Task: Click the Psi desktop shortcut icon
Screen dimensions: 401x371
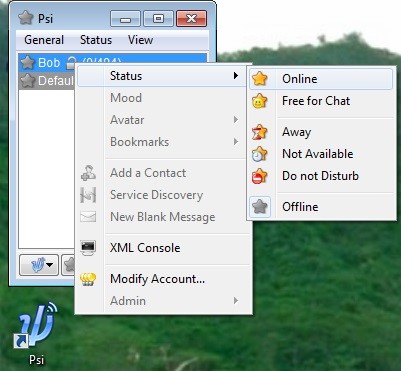Action: click(x=36, y=325)
